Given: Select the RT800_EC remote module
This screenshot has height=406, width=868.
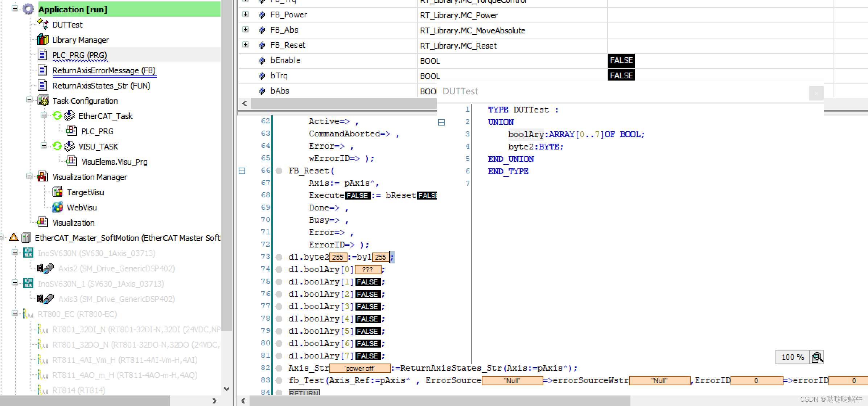Looking at the screenshot, I should [x=77, y=314].
